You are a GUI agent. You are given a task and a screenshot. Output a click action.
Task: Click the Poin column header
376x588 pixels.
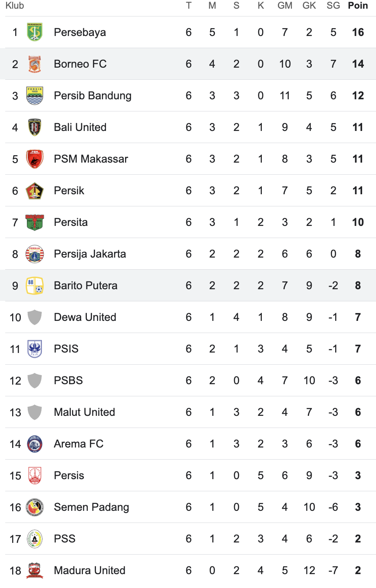coord(358,6)
